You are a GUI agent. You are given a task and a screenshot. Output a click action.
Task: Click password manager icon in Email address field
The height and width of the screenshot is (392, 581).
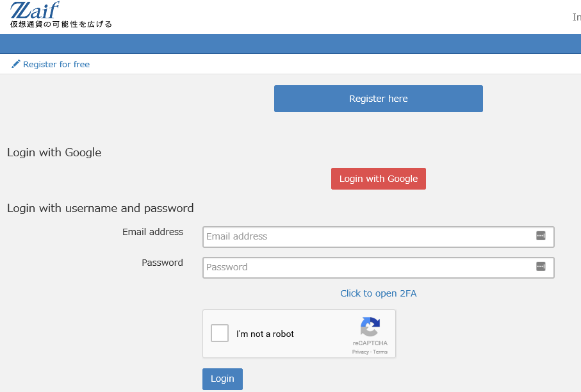[x=541, y=236]
